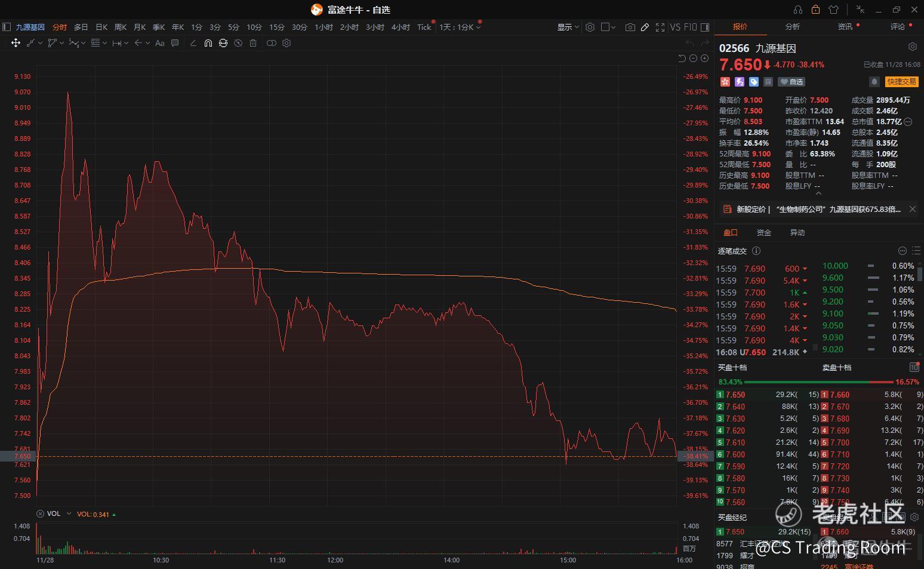Toggle hide-all-drawings eye icon
Screen dimensions: 924x569
pyautogui.click(x=238, y=43)
